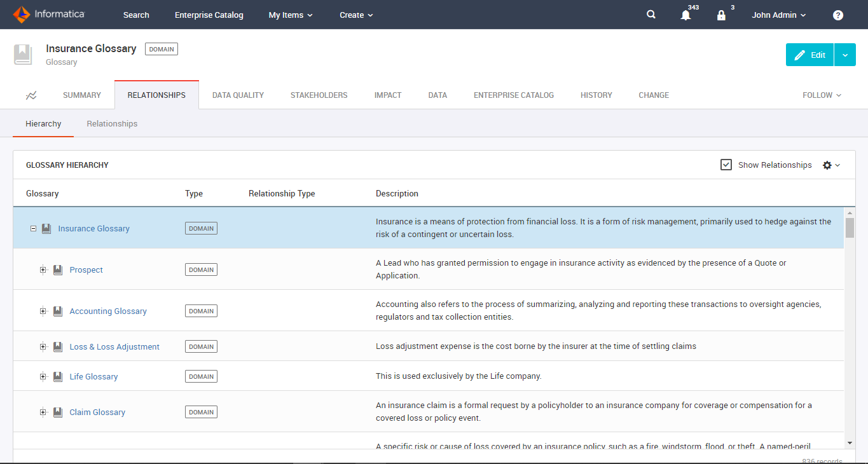
Task: Open the settings gear in Glossary Hierarchy
Action: (827, 165)
